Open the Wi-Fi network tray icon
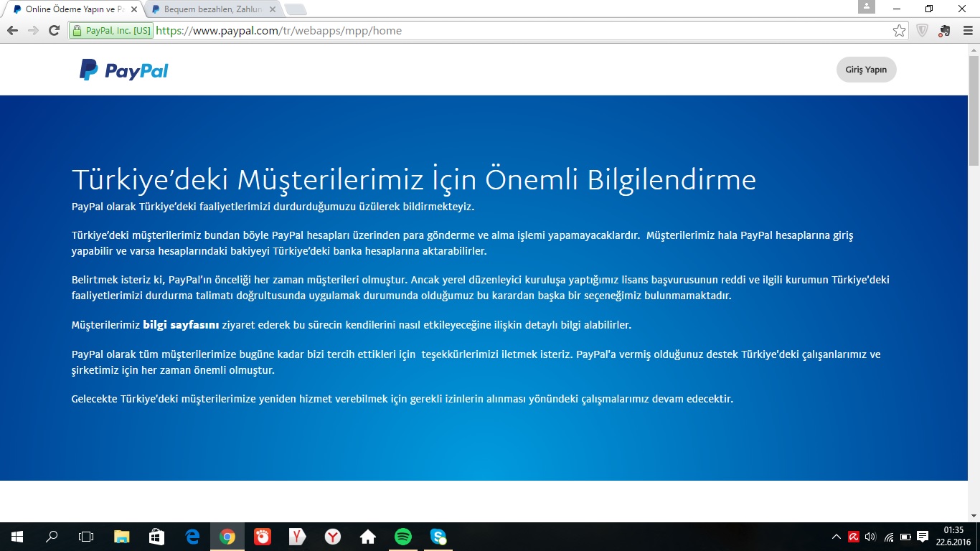The image size is (980, 551). pyautogui.click(x=889, y=537)
